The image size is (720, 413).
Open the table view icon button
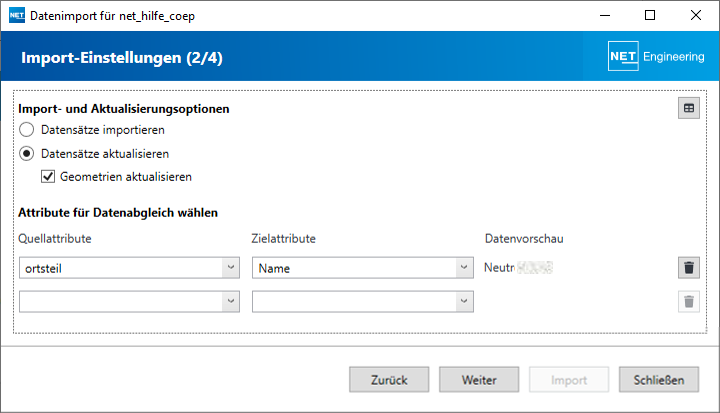click(x=689, y=108)
